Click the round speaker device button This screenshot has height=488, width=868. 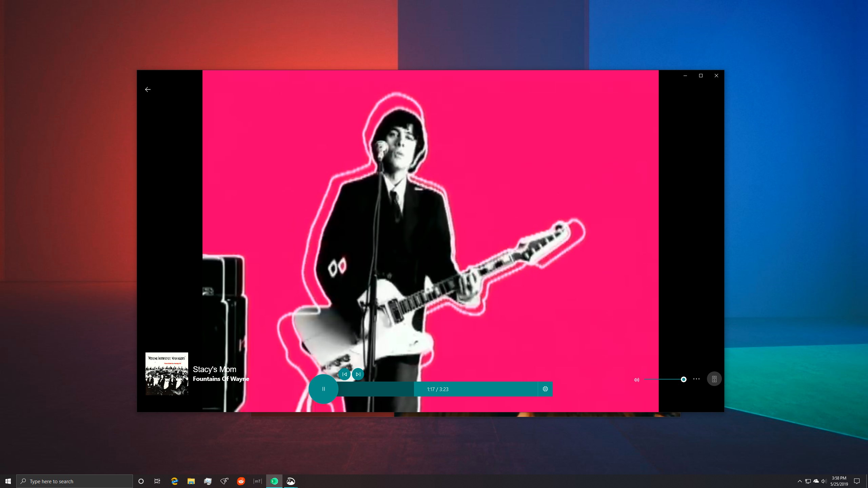tap(714, 379)
